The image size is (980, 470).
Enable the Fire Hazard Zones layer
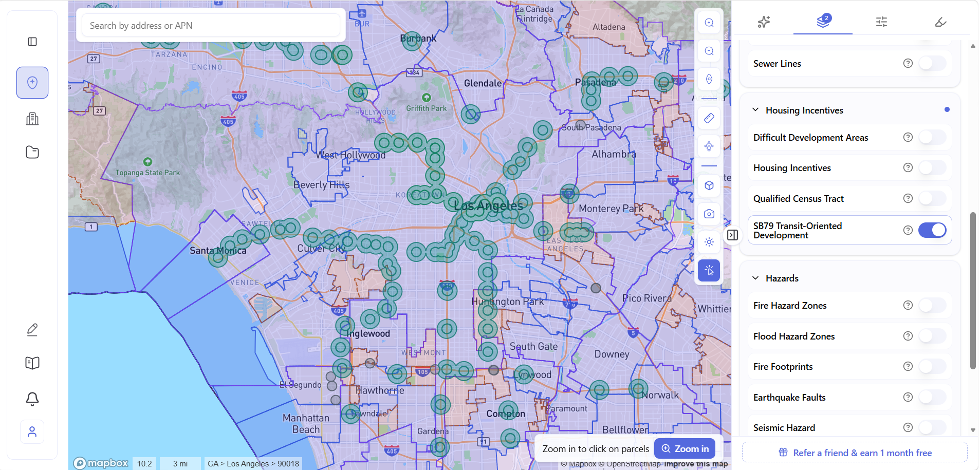932,305
